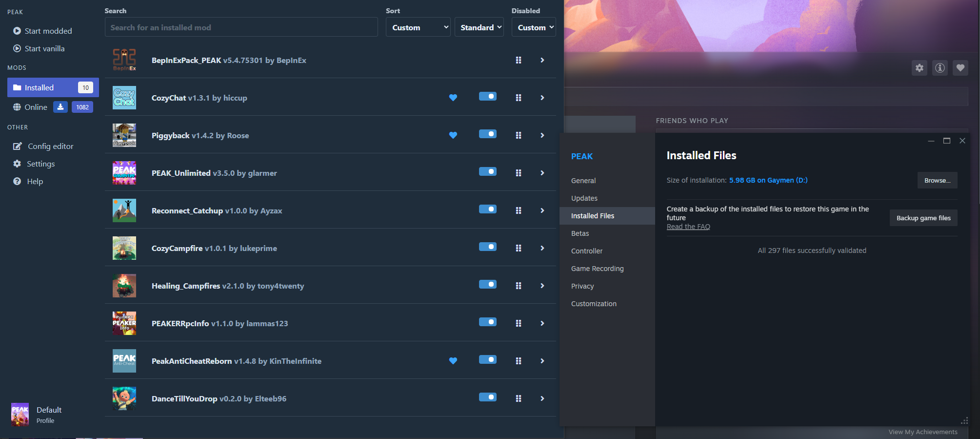Select General in Steam properties
The image size is (980, 439).
[x=583, y=181]
